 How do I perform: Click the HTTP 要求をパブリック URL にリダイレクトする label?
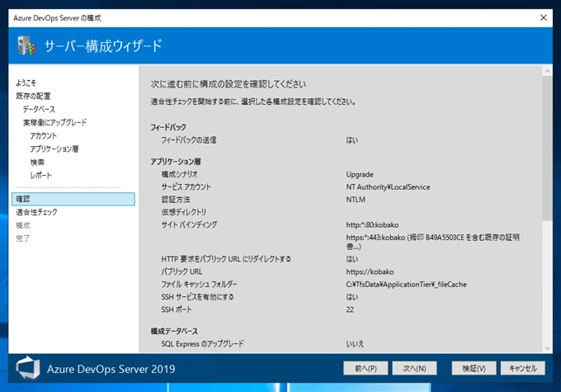click(x=226, y=259)
